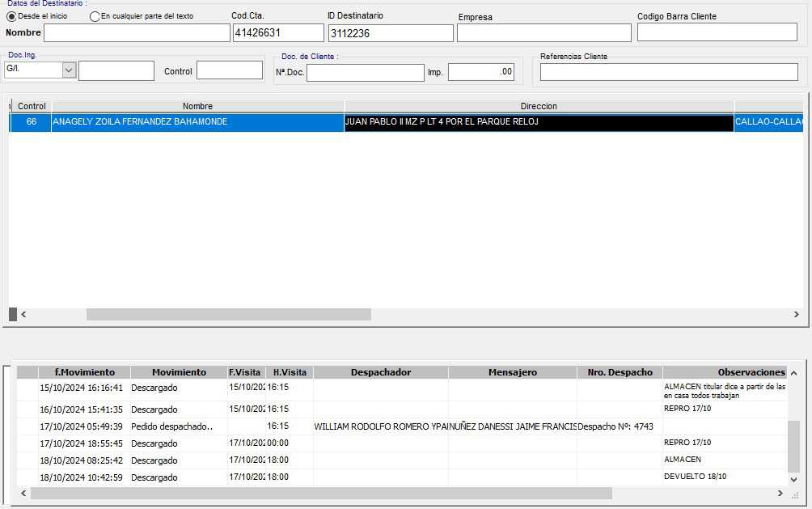
Task: Focus the Referencias Cliente text field
Action: [668, 72]
